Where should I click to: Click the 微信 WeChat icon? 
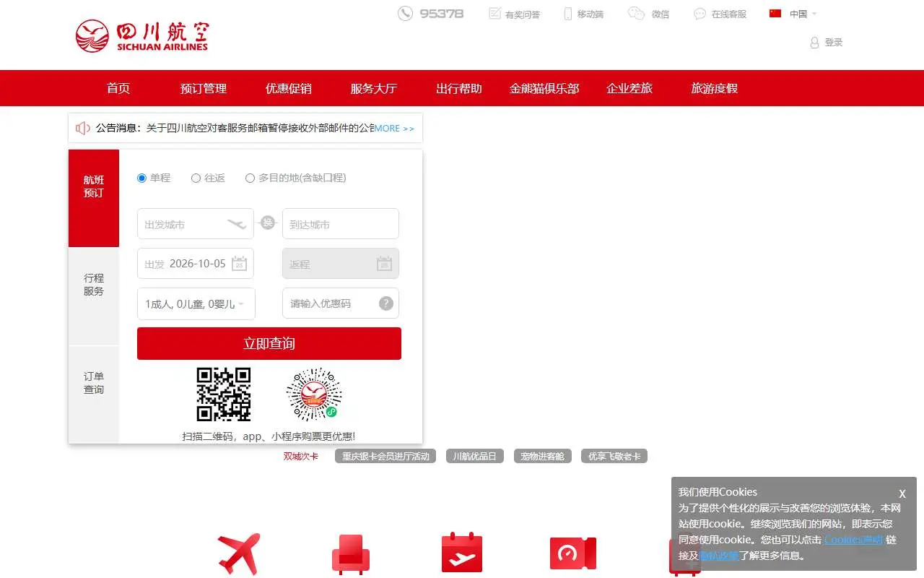coord(636,13)
